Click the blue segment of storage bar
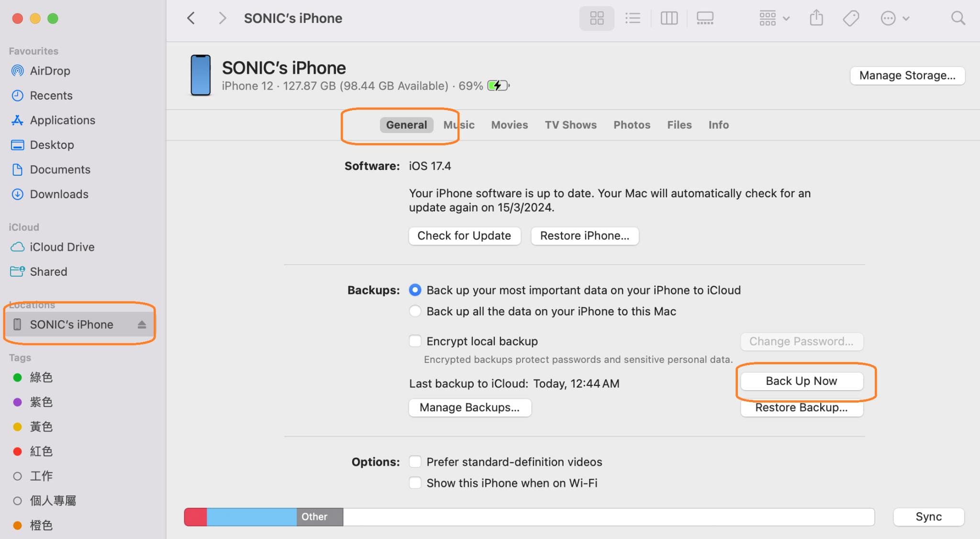The image size is (980, 539). pos(252,517)
